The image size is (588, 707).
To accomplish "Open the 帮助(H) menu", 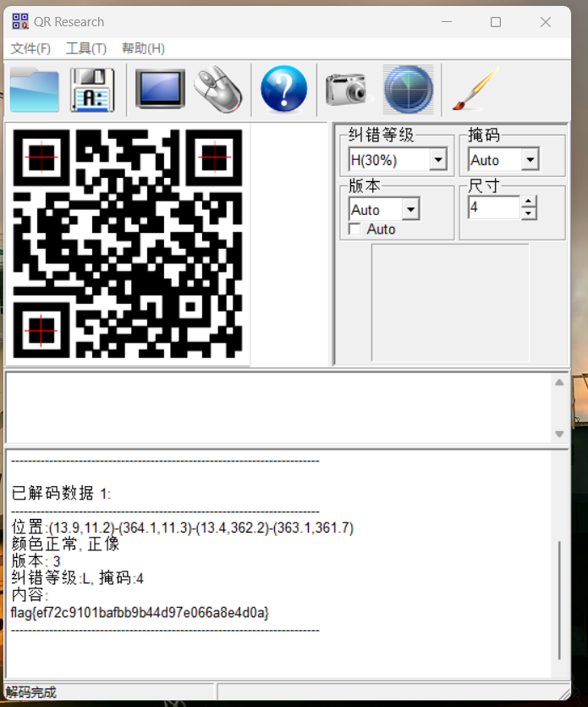I will pos(143,48).
